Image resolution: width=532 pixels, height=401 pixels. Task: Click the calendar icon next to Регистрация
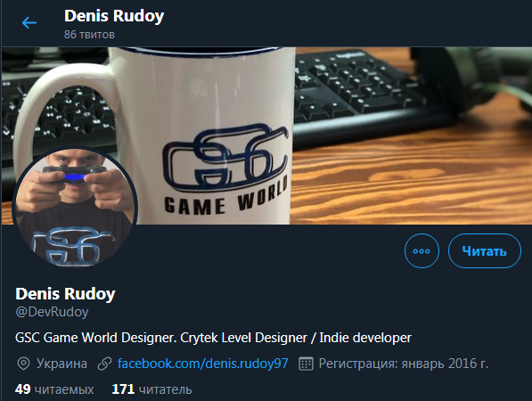(306, 364)
